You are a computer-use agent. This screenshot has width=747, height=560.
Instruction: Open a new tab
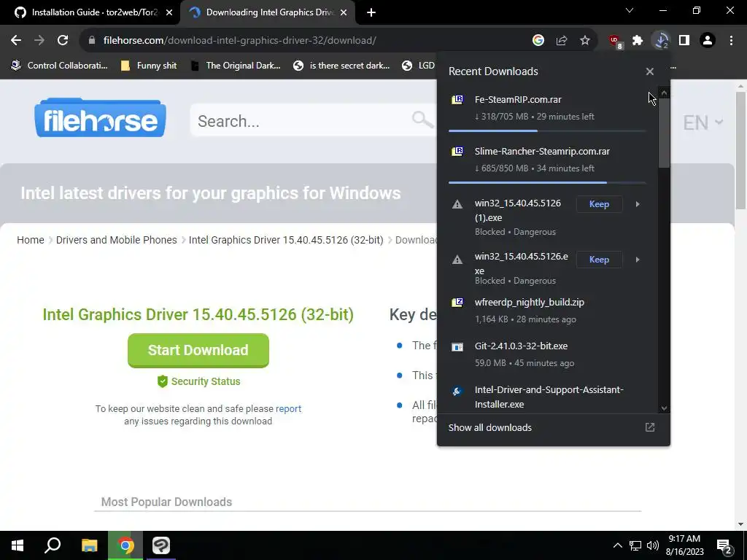coord(371,13)
